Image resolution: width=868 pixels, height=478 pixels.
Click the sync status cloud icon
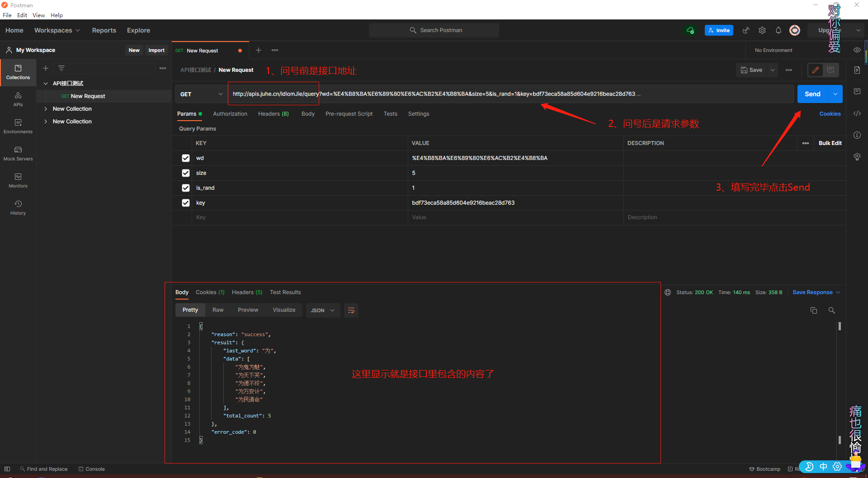coord(690,30)
